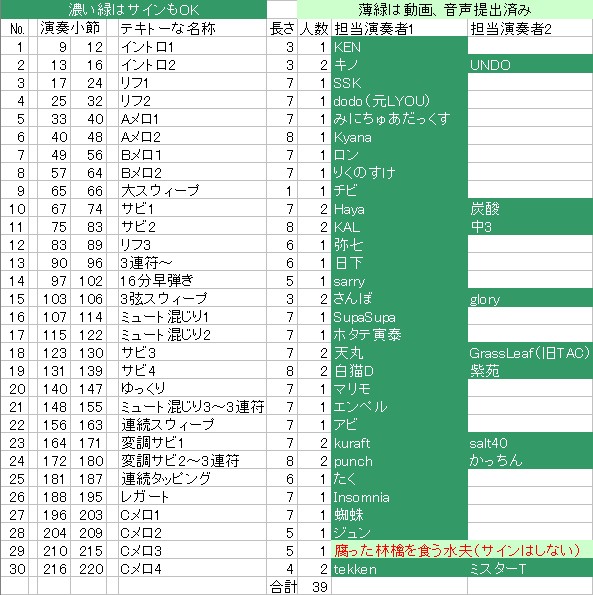Click the 薄緑は動画、音声提出済み legend
Image resolution: width=593 pixels, height=595 pixels.
(x=445, y=9)
